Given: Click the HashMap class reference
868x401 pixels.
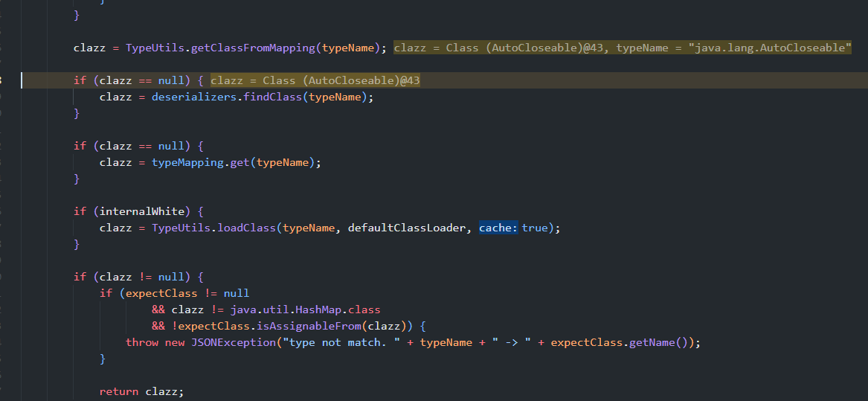Looking at the screenshot, I should point(324,309).
